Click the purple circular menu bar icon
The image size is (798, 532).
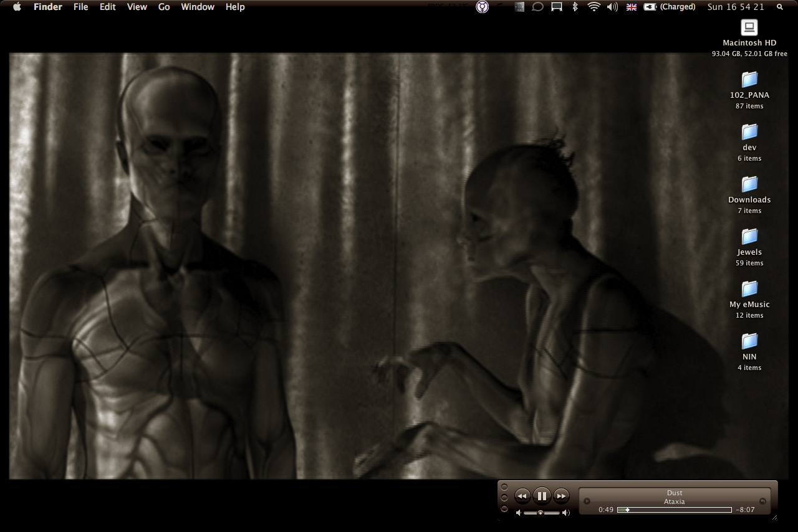[x=482, y=7]
